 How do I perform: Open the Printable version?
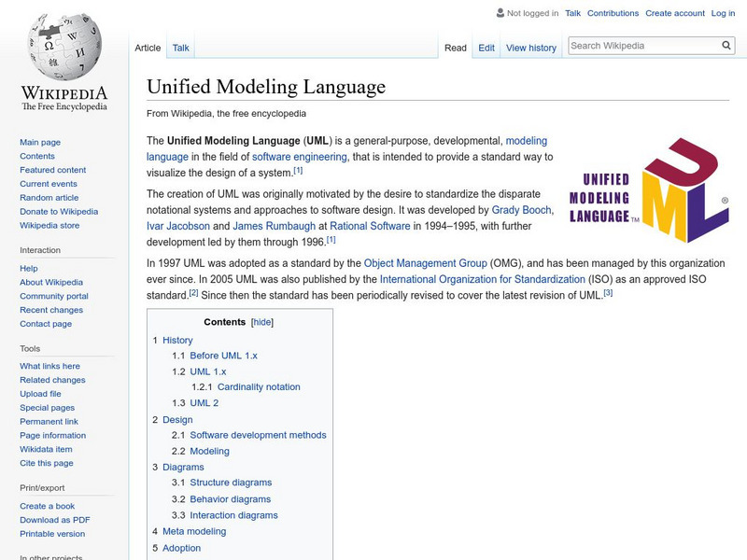[52, 534]
